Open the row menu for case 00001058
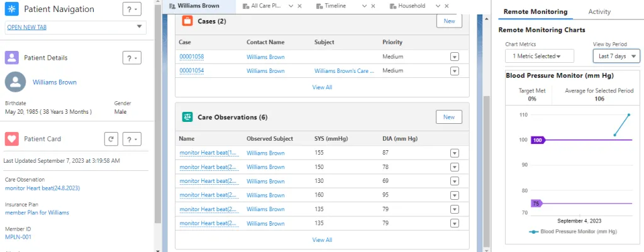Viewport: 644px width, 252px height. [454, 57]
